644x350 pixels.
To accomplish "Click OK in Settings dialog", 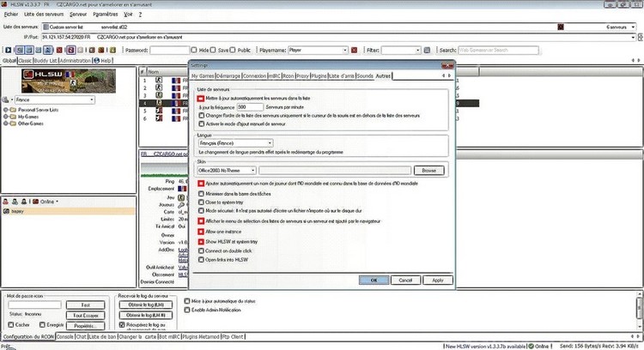I will click(374, 281).
